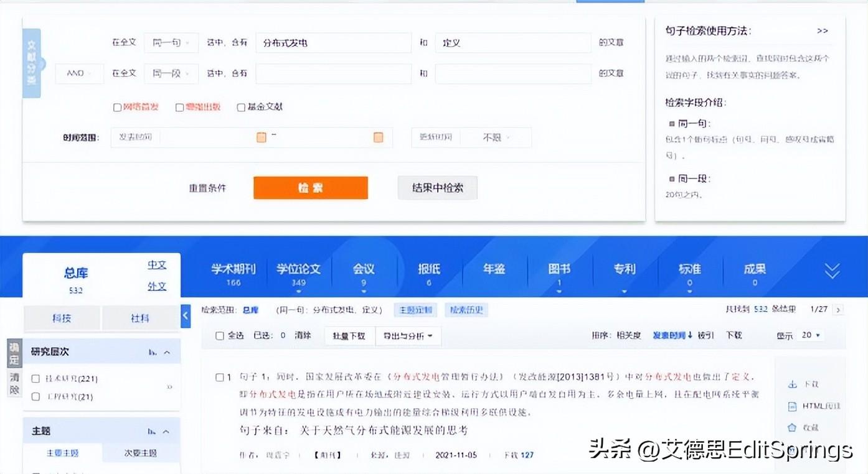Image resolution: width=868 pixels, height=474 pixels.
Task: Open the second-row 同一段 scope dropdown
Action: pyautogui.click(x=171, y=73)
